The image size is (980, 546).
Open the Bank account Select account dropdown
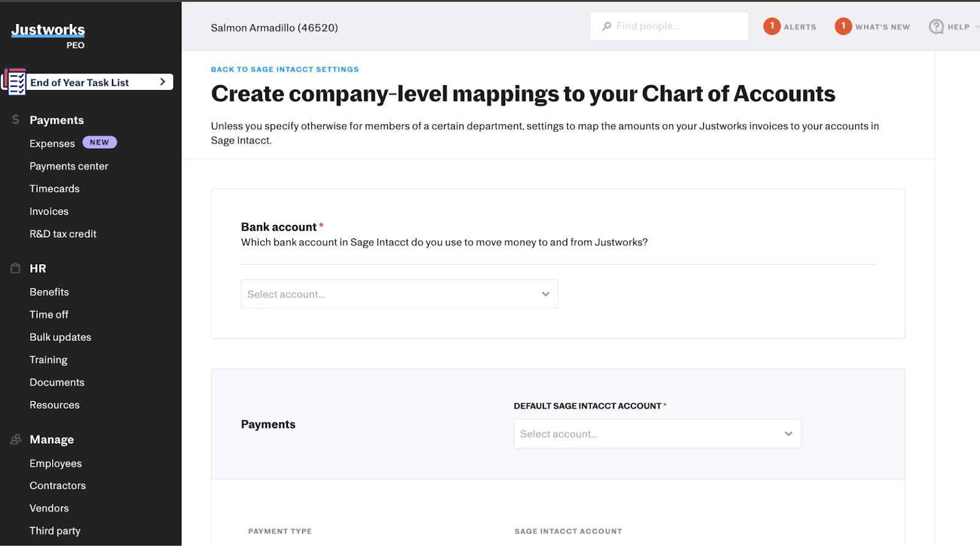[399, 294]
